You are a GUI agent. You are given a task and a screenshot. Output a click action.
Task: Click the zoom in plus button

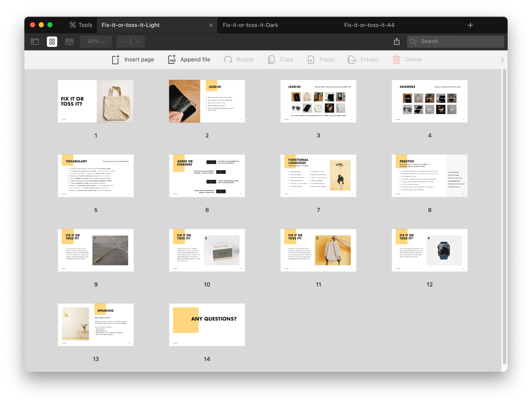138,42
